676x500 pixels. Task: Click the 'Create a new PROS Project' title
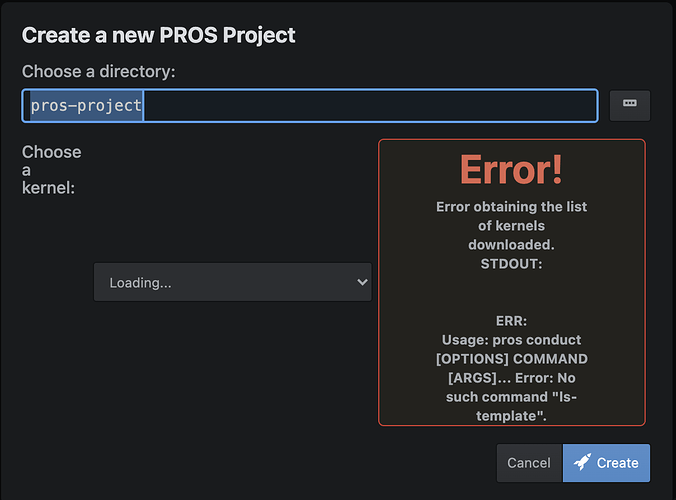pos(159,35)
